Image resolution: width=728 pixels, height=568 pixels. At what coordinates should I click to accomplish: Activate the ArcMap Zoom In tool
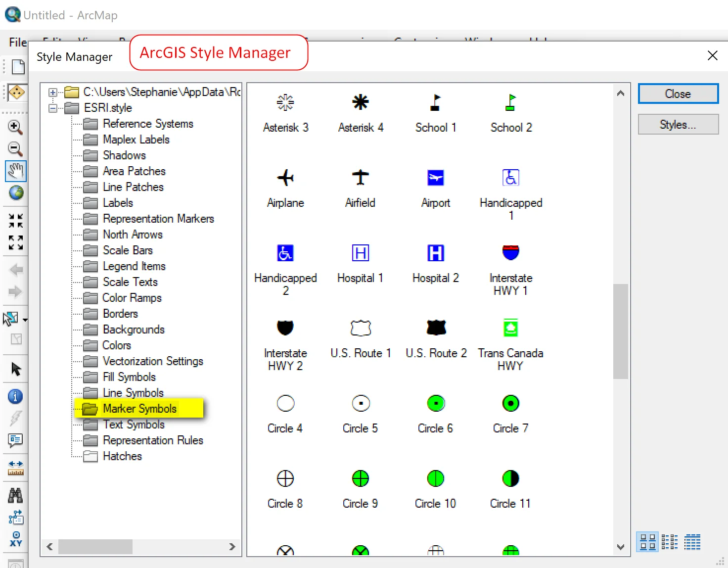(x=15, y=127)
